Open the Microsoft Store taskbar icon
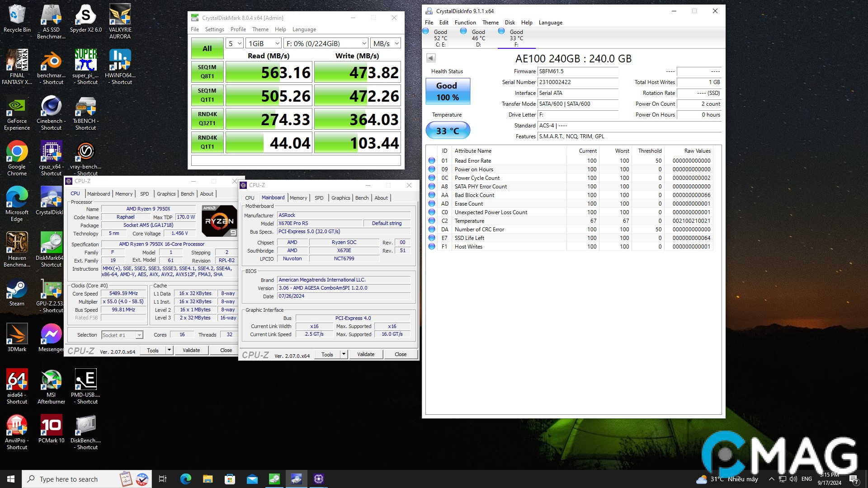Screen dimensions: 868x488 coord(230,479)
